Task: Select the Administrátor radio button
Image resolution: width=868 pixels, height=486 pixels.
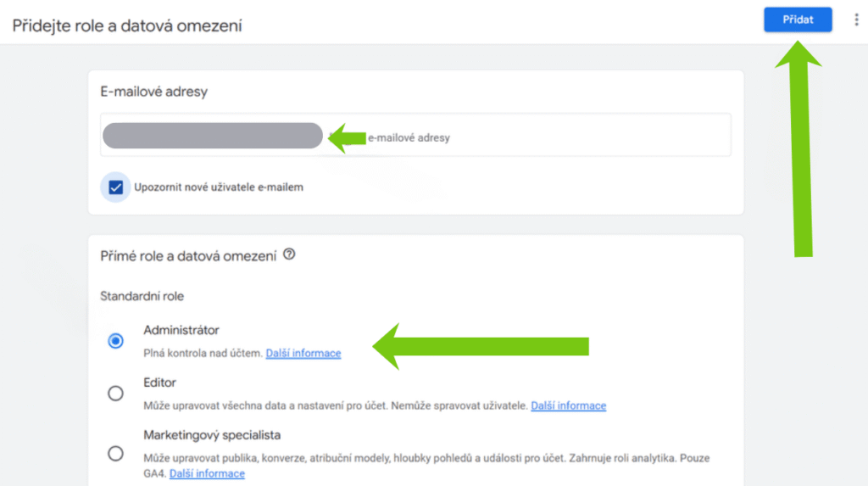Action: [x=116, y=341]
